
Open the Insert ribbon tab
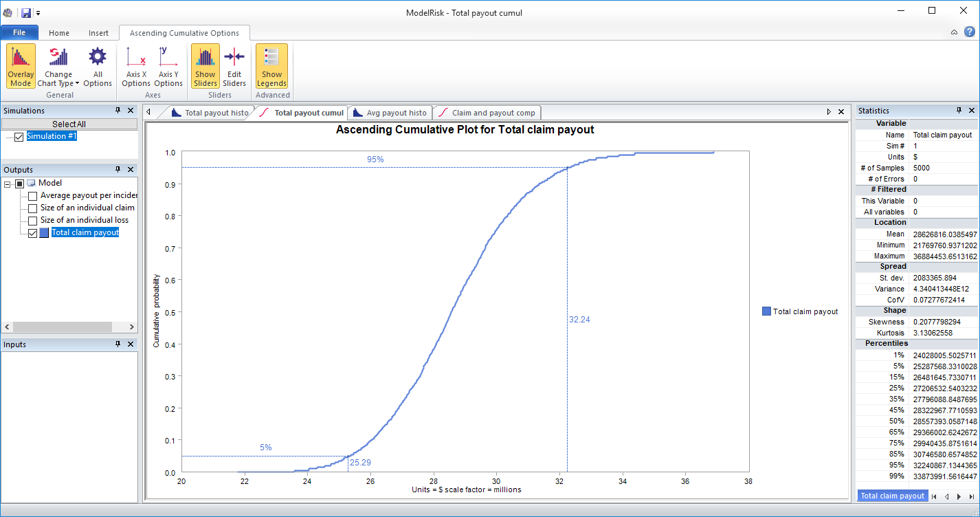[98, 32]
